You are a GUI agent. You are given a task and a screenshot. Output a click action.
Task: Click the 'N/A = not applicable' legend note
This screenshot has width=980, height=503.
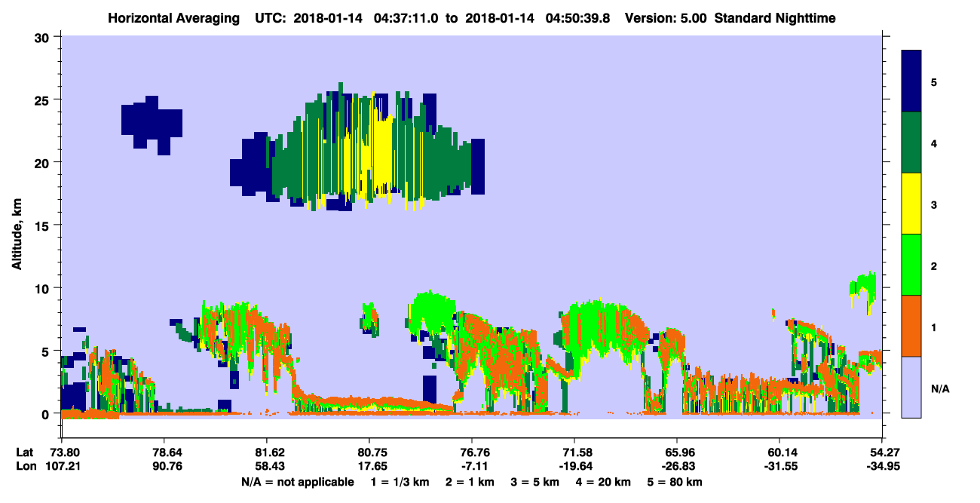pos(297,482)
